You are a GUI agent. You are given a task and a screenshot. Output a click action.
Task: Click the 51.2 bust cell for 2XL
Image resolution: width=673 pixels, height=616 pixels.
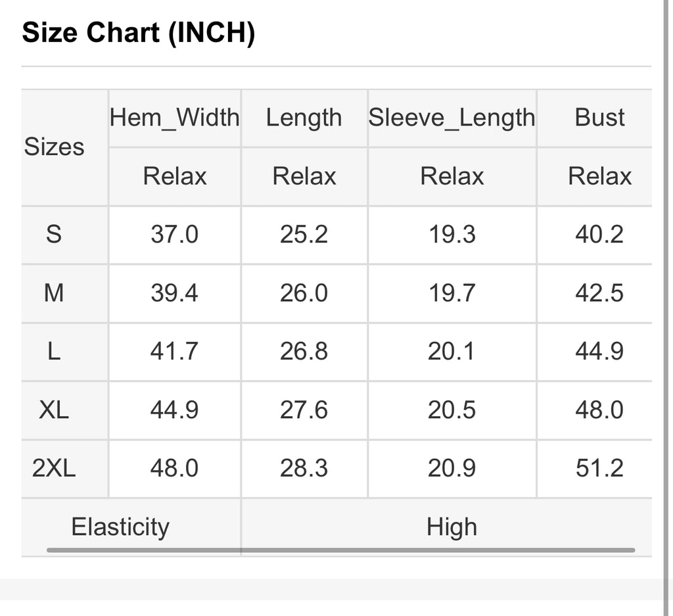[599, 468]
